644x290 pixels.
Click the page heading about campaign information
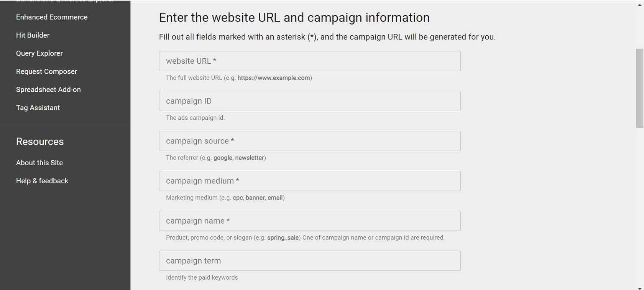[294, 18]
